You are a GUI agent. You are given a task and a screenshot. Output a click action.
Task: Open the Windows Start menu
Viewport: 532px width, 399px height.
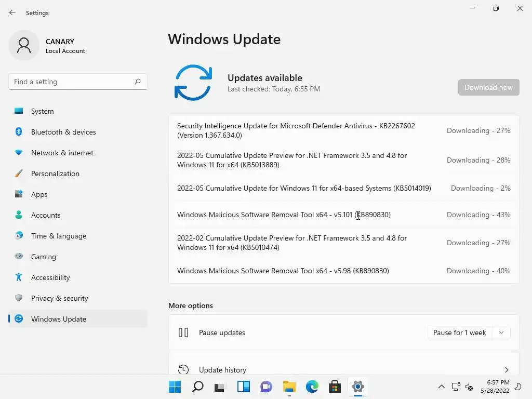175,387
